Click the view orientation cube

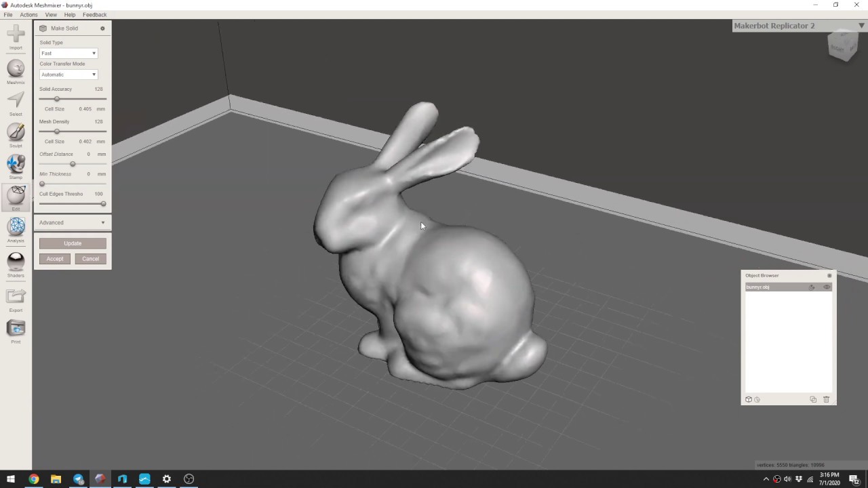click(x=843, y=46)
